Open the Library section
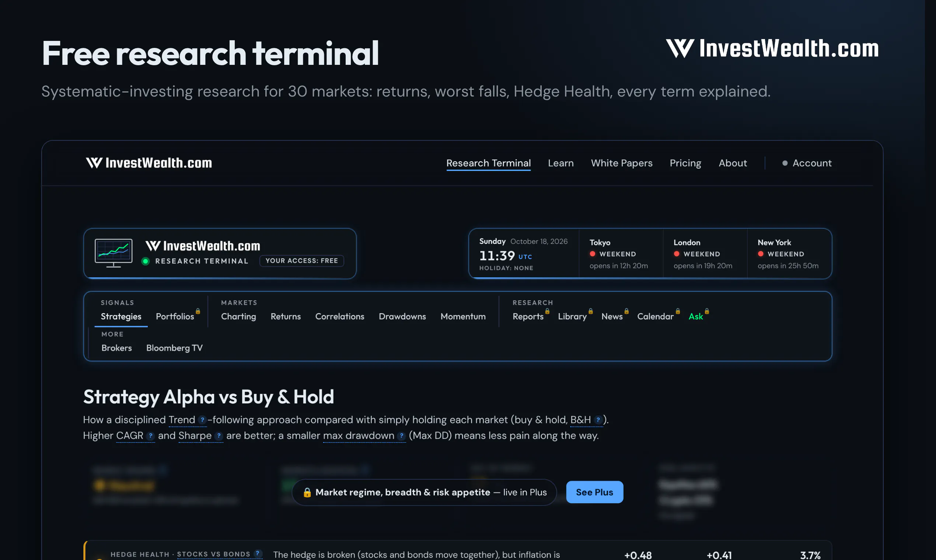This screenshot has height=560, width=936. click(572, 316)
